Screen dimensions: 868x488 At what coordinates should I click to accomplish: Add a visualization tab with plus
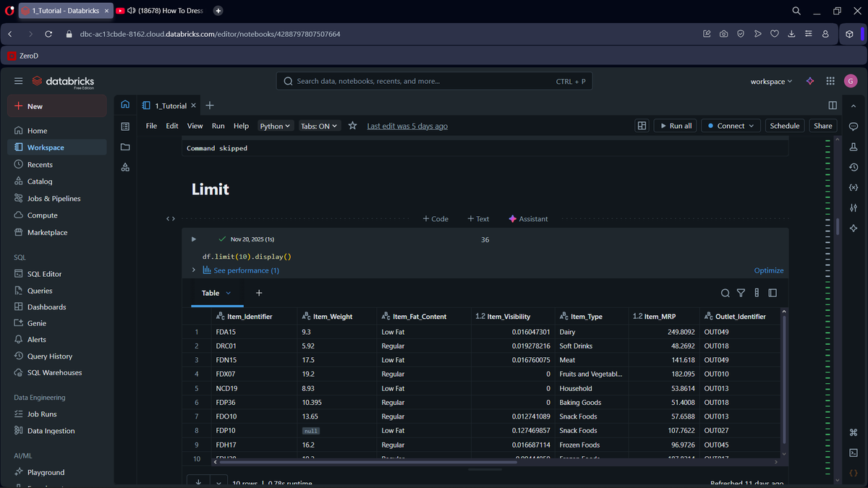(x=259, y=293)
